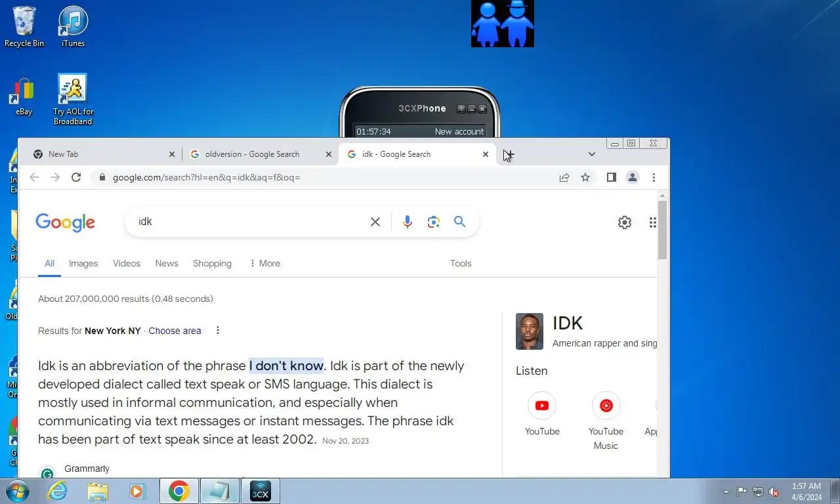
Task: Clear the search query with X
Action: pos(375,222)
